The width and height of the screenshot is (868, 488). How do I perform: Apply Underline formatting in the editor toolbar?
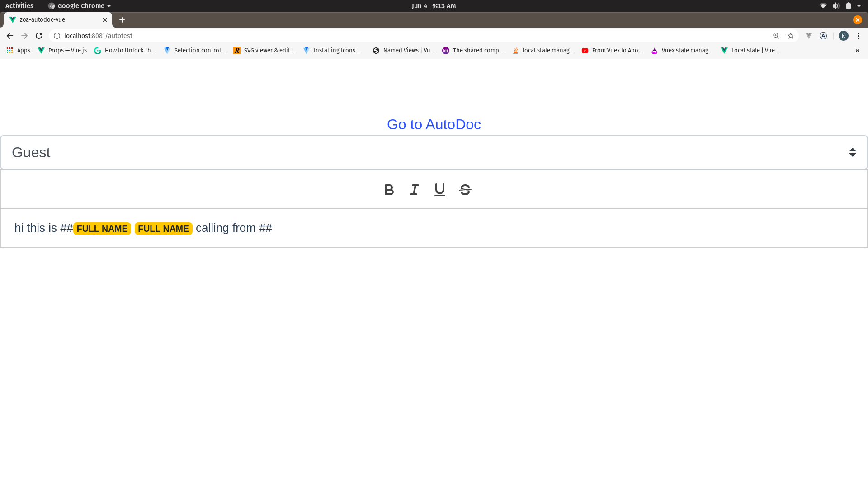(x=439, y=190)
